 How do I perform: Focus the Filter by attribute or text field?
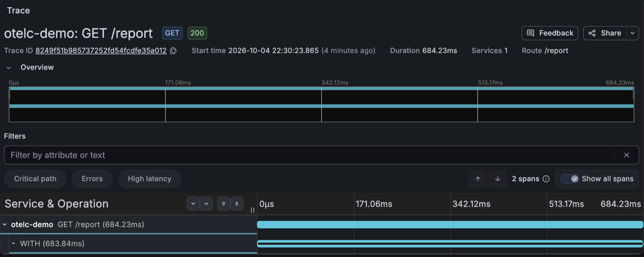[x=309, y=155]
